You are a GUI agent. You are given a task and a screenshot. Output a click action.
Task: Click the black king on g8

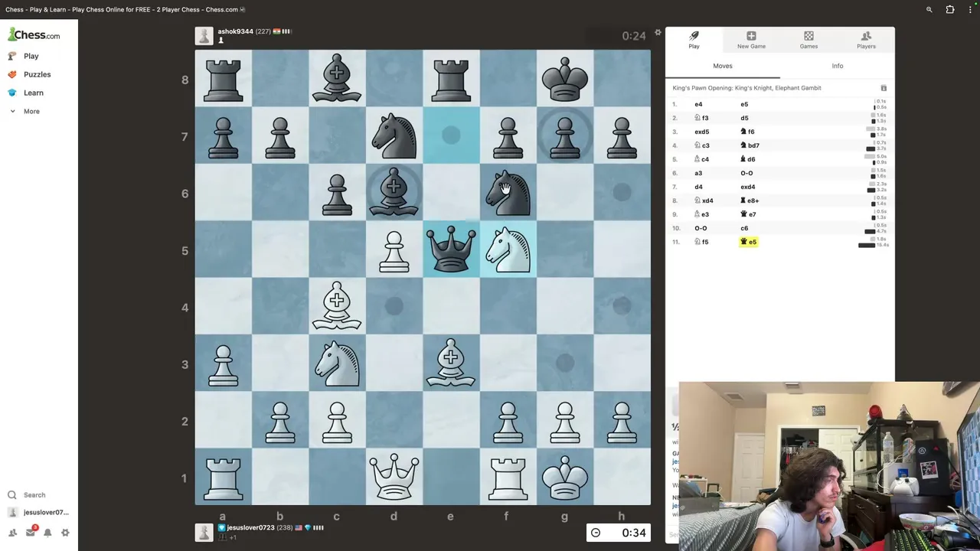565,79
